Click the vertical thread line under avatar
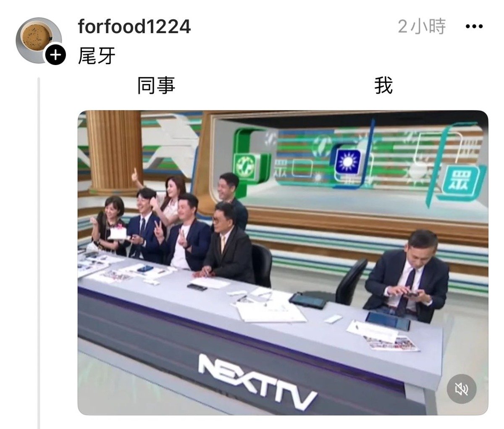 coord(39,253)
